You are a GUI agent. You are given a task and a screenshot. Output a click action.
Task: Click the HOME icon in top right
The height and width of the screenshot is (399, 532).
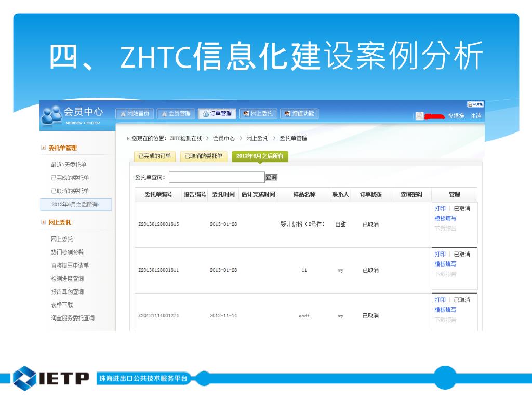(475, 104)
